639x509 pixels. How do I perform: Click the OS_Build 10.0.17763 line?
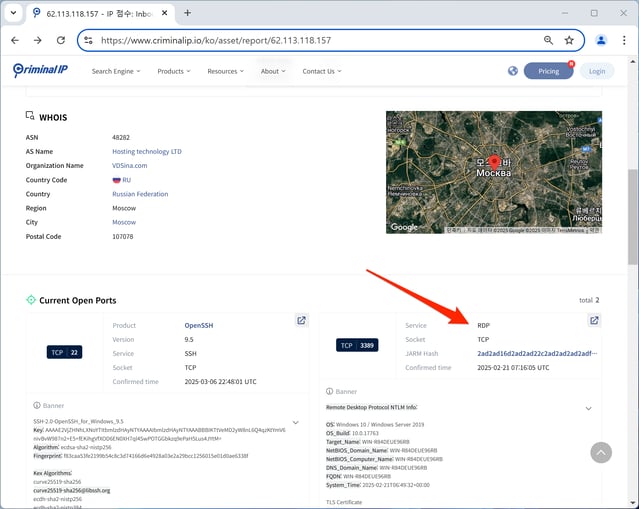coord(352,433)
